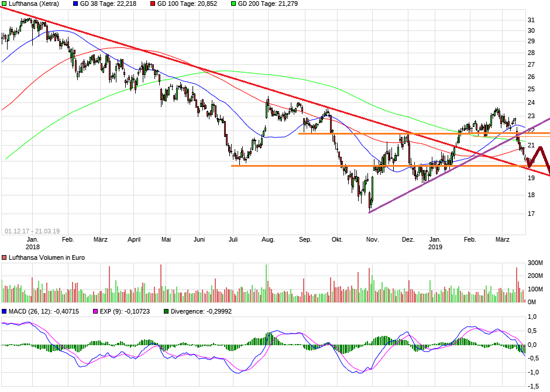
Task: Click the 'Okt.' month axis label
Action: (337, 239)
